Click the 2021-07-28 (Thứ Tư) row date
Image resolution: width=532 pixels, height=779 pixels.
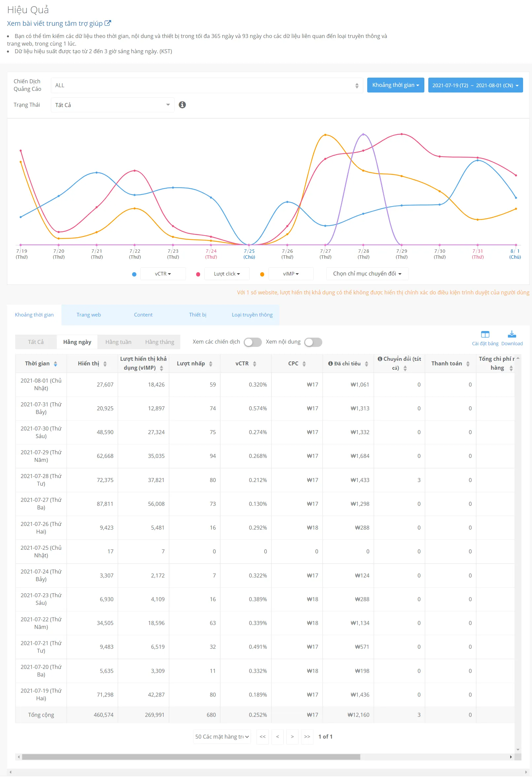pyautogui.click(x=41, y=480)
